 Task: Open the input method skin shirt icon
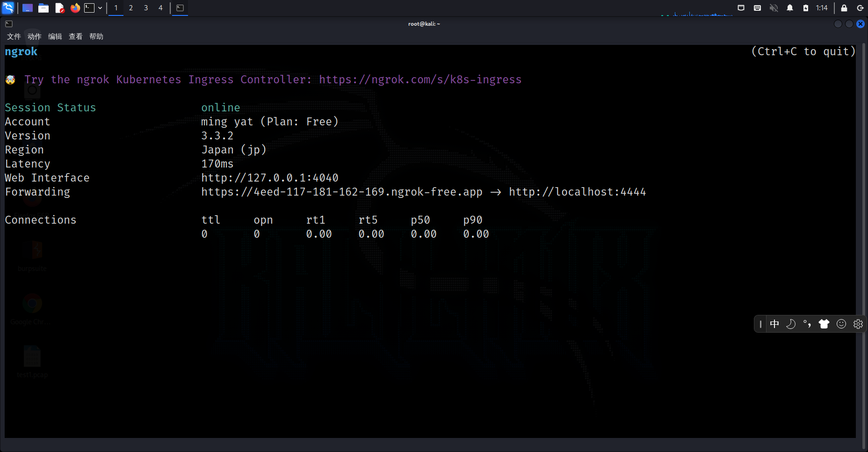[x=824, y=324]
